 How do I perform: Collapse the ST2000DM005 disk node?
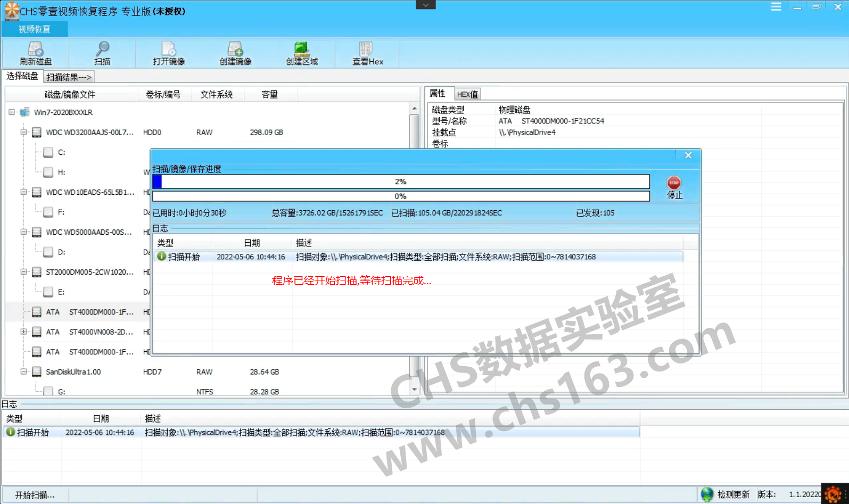pos(23,272)
